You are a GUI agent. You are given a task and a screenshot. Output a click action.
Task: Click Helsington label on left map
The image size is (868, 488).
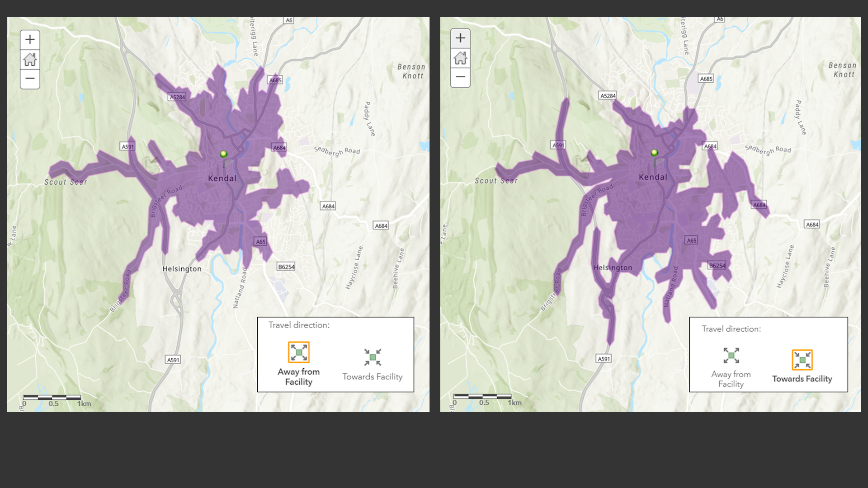pyautogui.click(x=182, y=269)
